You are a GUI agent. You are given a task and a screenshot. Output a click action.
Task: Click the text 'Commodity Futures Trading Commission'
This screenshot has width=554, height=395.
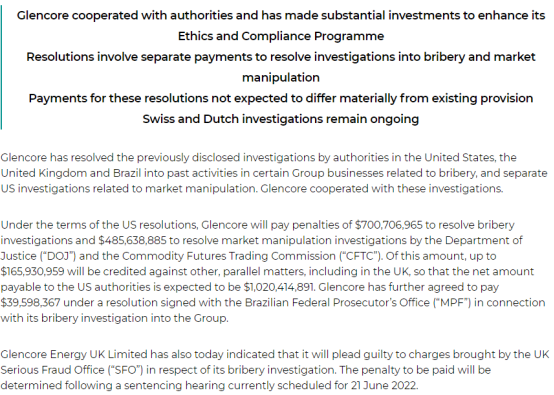pos(229,256)
